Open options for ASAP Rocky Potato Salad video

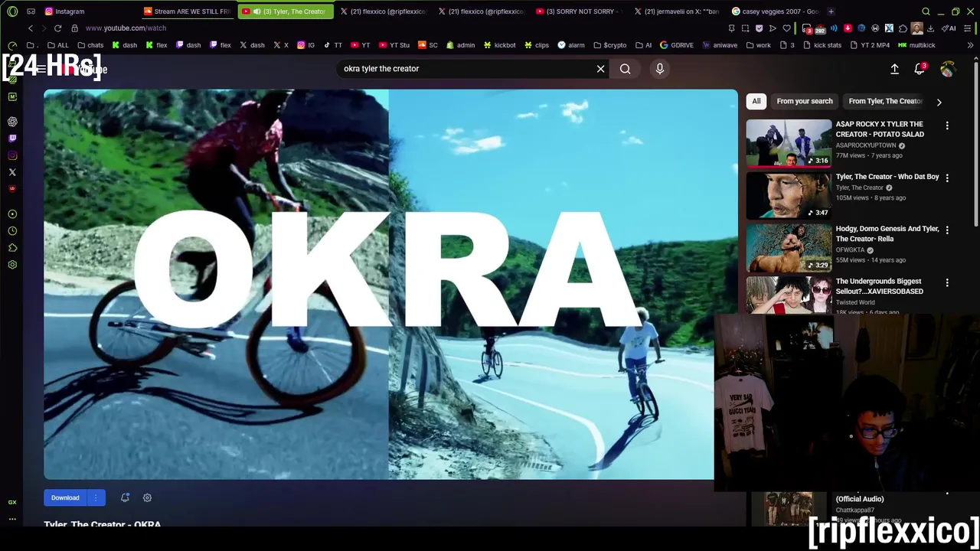click(947, 126)
